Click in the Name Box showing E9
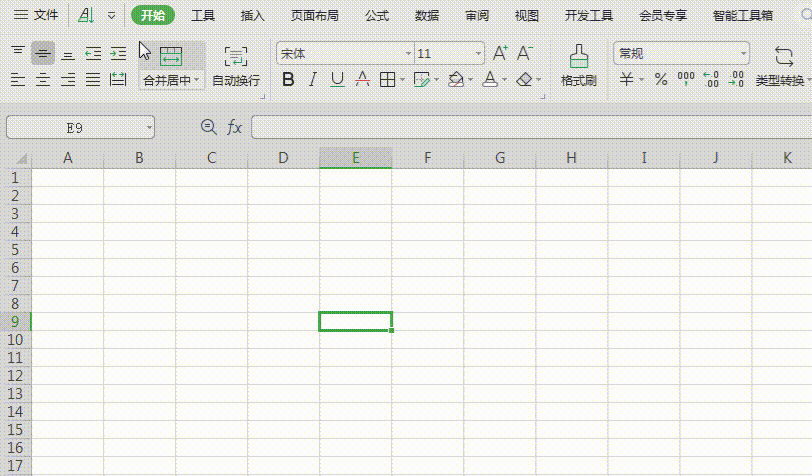The height and width of the screenshot is (476, 812). (75, 127)
